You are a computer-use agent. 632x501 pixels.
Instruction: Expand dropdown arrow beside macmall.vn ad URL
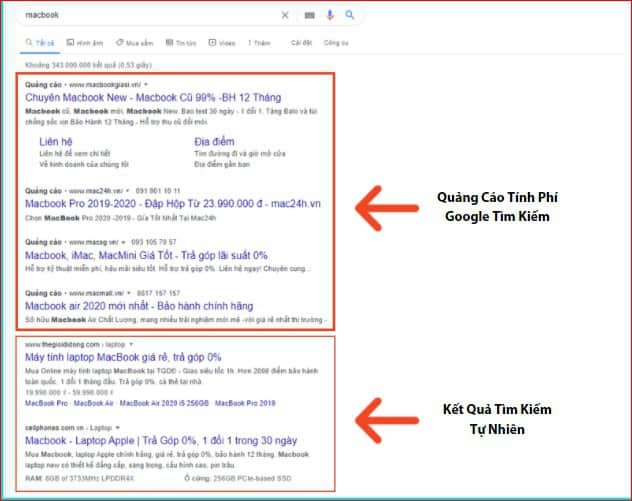click(129, 293)
